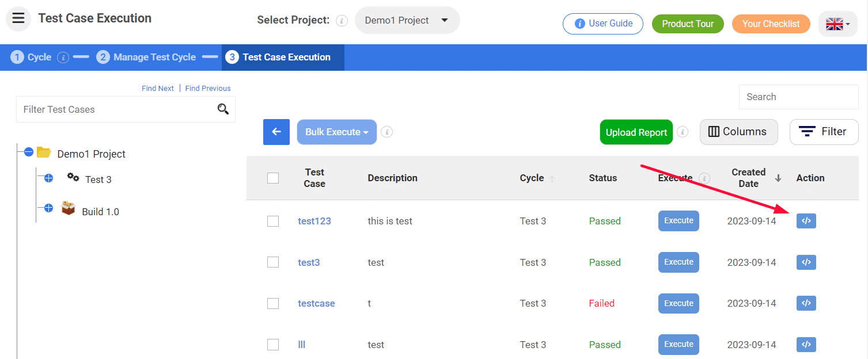Image resolution: width=868 pixels, height=359 pixels.
Task: Click into the table Search field
Action: pyautogui.click(x=798, y=97)
